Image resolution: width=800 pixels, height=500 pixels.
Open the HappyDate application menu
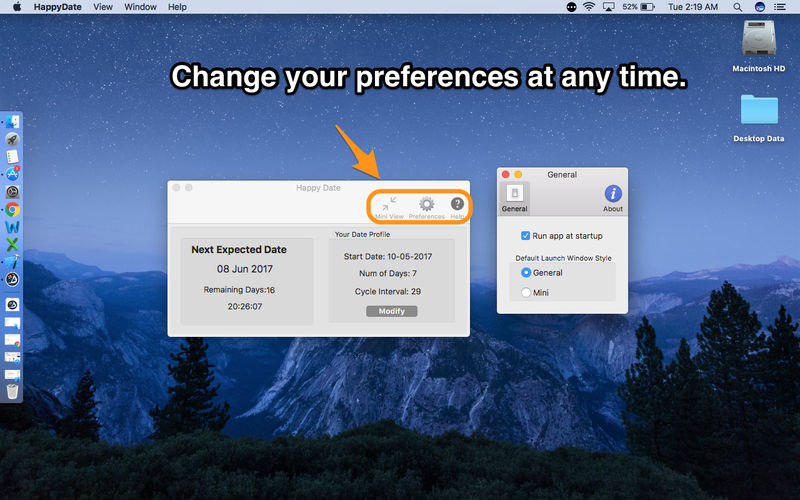pyautogui.click(x=57, y=7)
